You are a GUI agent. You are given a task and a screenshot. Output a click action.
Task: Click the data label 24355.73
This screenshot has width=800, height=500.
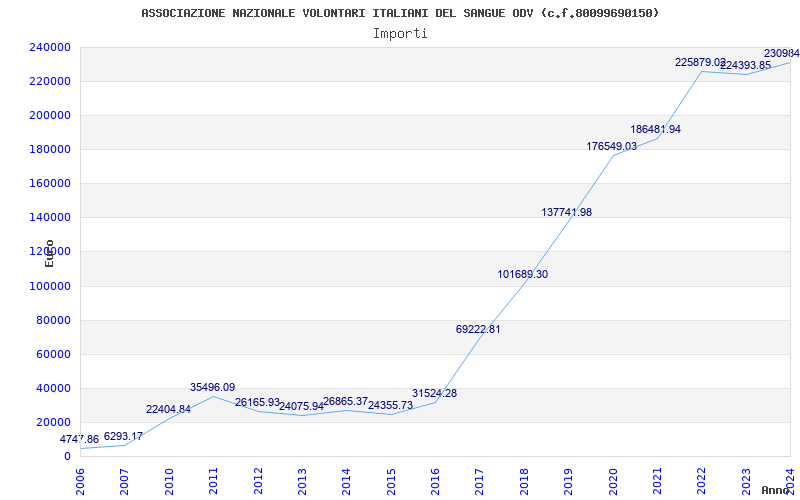[x=390, y=406]
